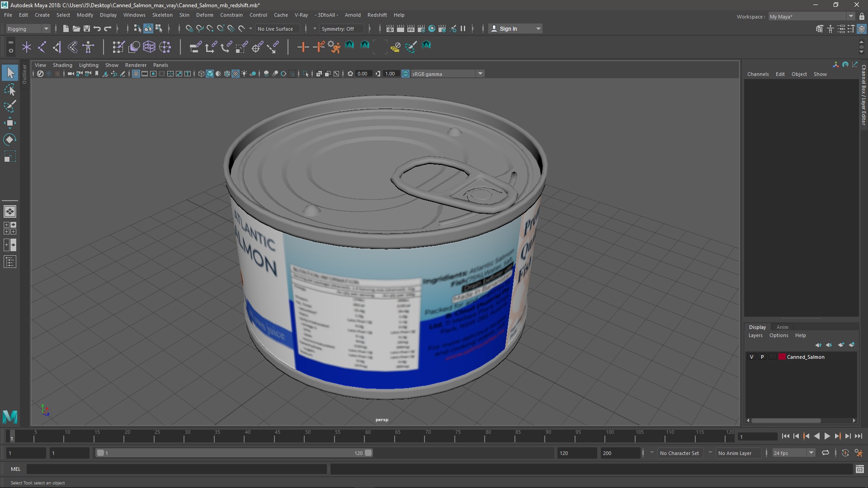The width and height of the screenshot is (868, 488).
Task: Choose the Paint Selection tool
Action: click(9, 107)
